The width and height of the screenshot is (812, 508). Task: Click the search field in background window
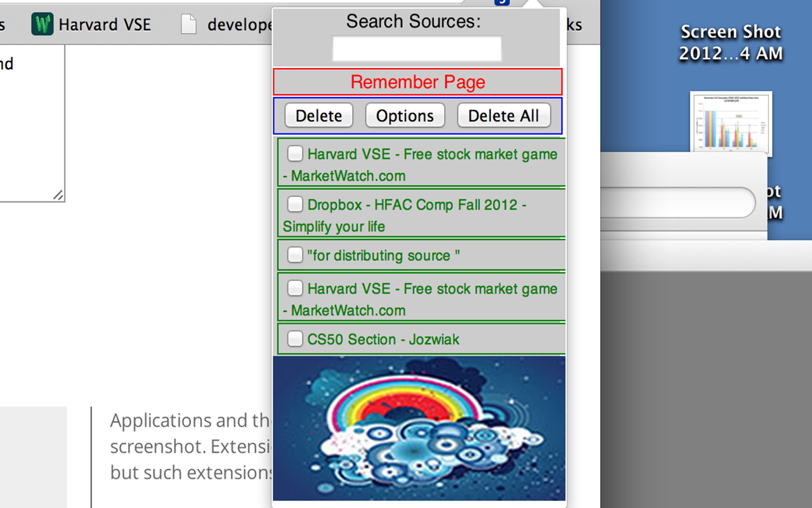coord(679,203)
